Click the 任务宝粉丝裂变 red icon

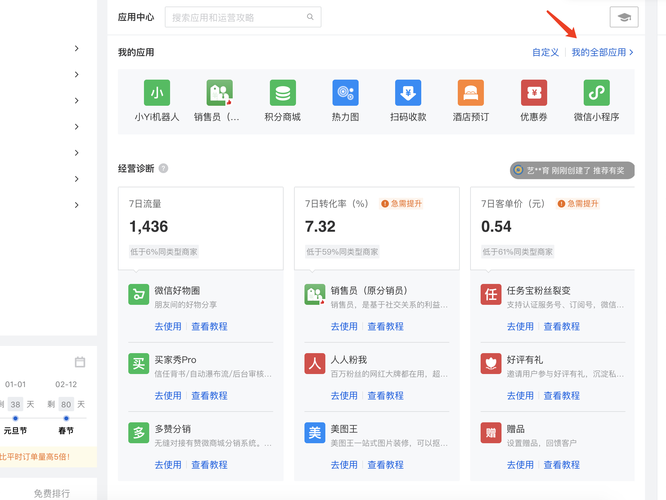point(491,294)
